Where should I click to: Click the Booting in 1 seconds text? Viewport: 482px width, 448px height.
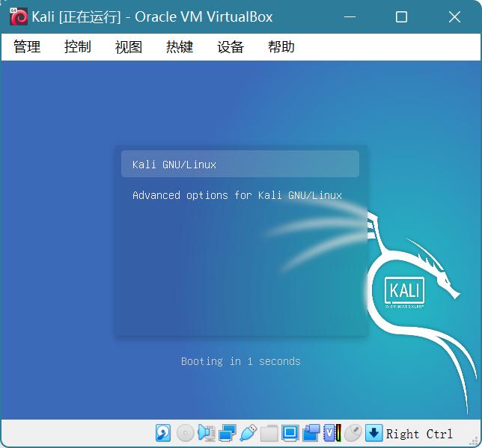pyautogui.click(x=241, y=361)
